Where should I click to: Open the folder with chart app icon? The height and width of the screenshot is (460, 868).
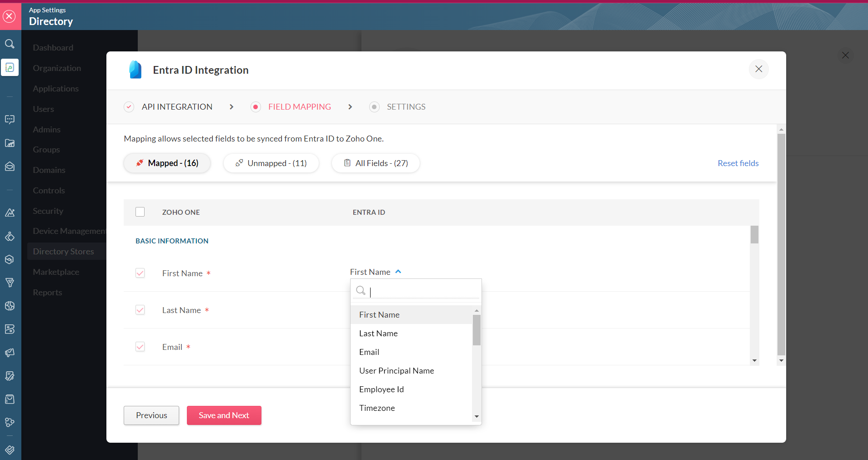10,143
